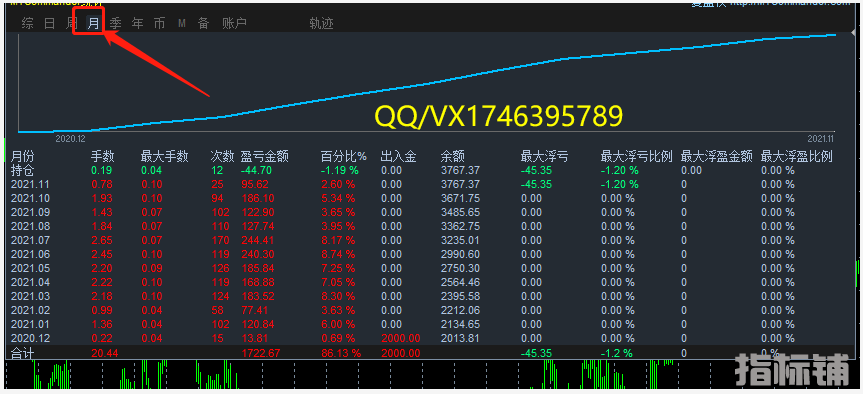
Task: Click the 2021.11 chart axis label
Action: (x=821, y=139)
